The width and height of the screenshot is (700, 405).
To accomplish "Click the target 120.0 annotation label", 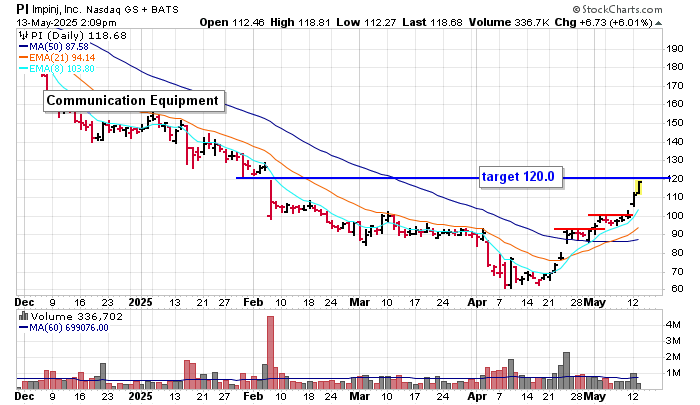I will pos(521,177).
